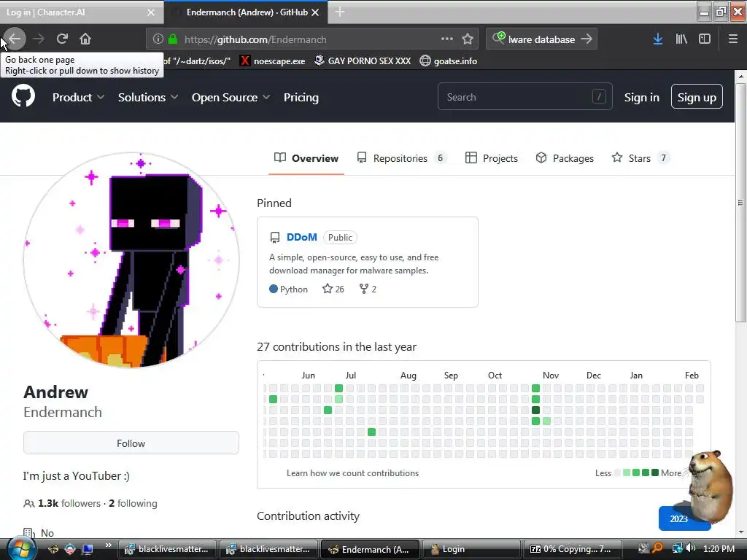747x560 pixels.
Task: Open the library icon in toolbar
Action: point(681,39)
